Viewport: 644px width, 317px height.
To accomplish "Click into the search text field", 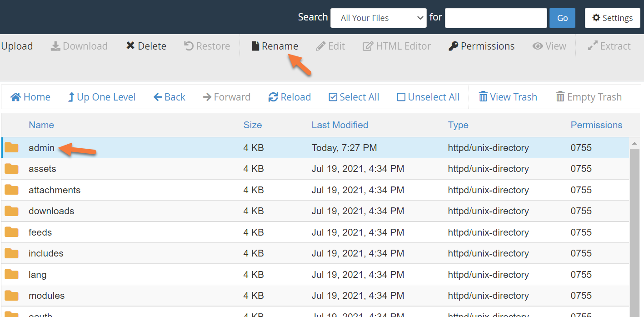I will [495, 18].
